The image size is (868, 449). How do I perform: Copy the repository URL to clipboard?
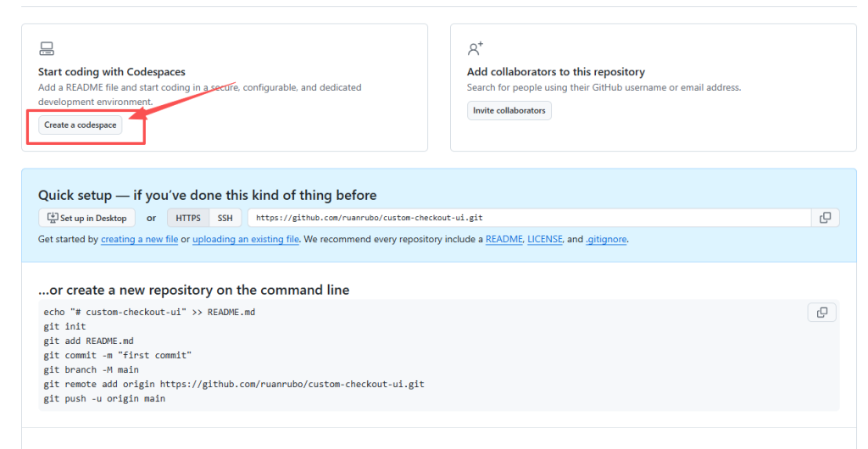[825, 218]
